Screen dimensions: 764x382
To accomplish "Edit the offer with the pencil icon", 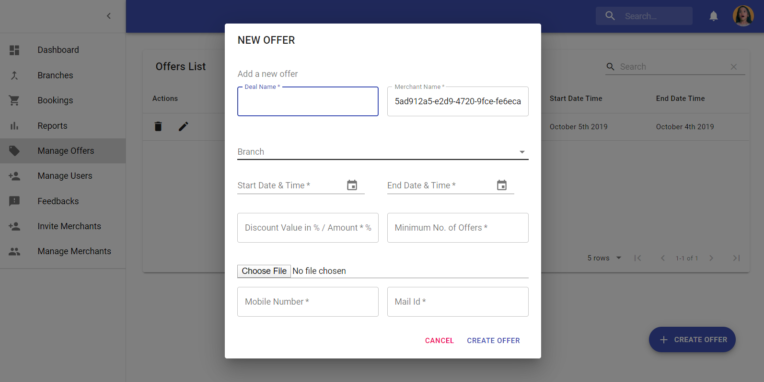I will (x=183, y=127).
